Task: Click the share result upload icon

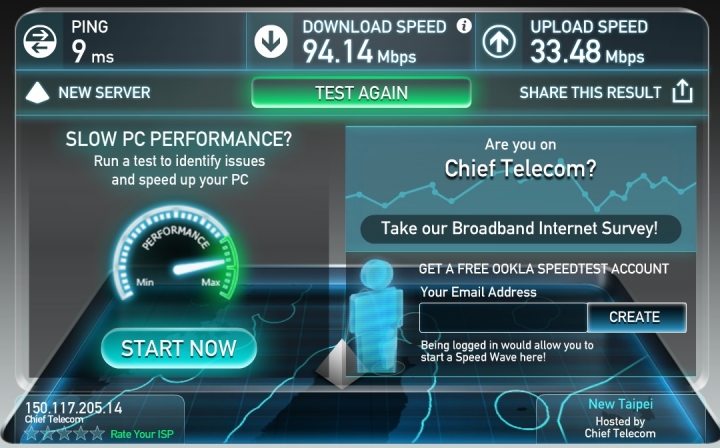Action: 682,91
